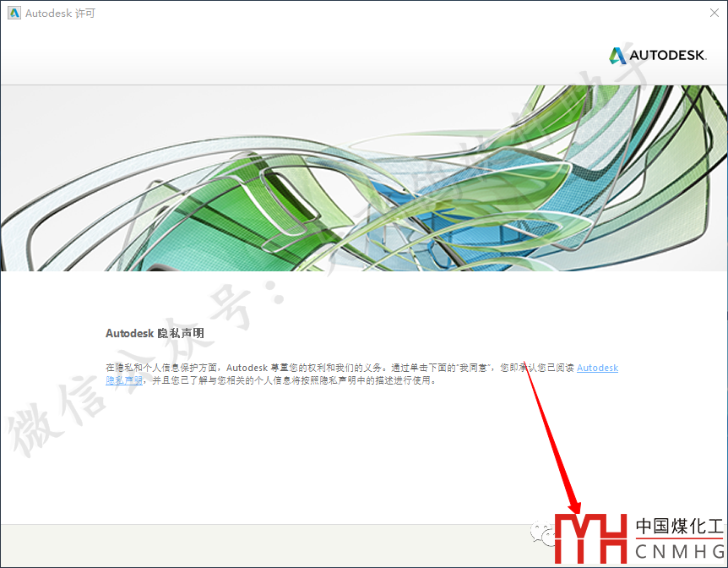This screenshot has width=728, height=568.
Task: Click the gray footer bar at bottom left
Action: coord(169,545)
